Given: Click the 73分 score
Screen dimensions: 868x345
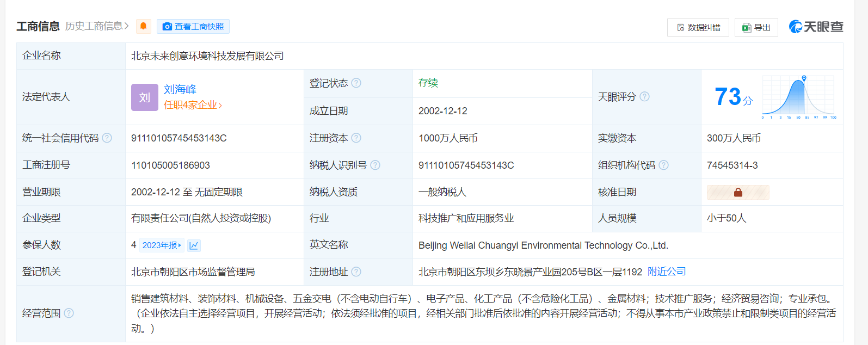Looking at the screenshot, I should (x=734, y=97).
